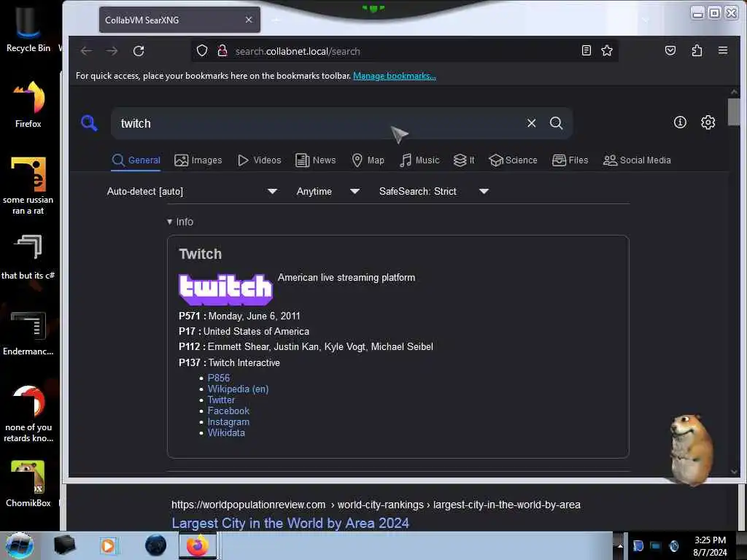The image size is (747, 560).
Task: Click scrollbar down arrow
Action: click(x=734, y=471)
